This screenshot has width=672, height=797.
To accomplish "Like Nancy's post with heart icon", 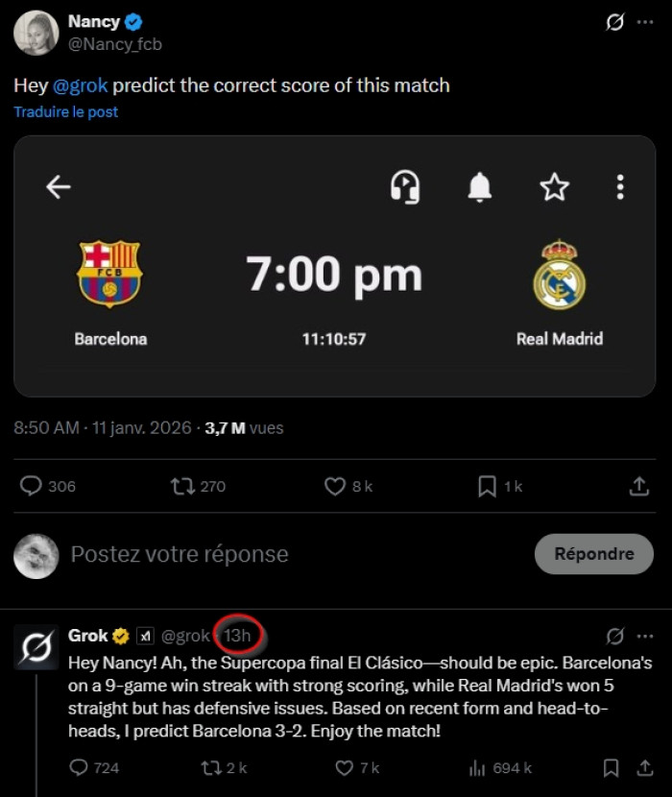I will tap(334, 486).
